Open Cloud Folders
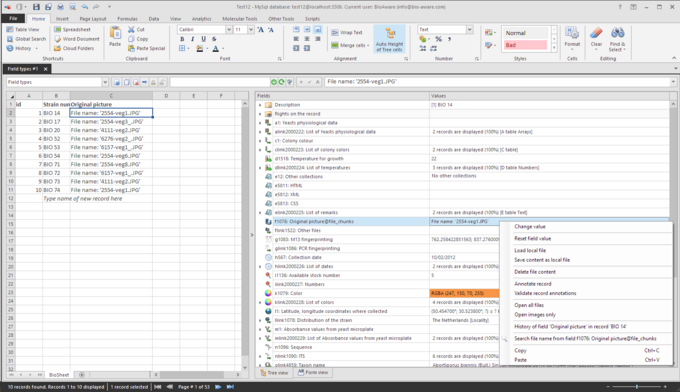Image resolution: width=680 pixels, height=392 pixels. click(74, 48)
